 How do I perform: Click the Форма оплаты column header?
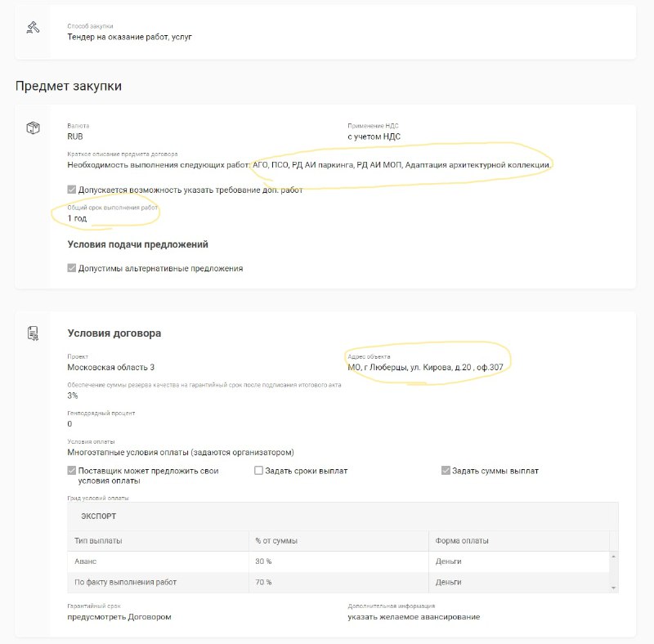(x=519, y=540)
